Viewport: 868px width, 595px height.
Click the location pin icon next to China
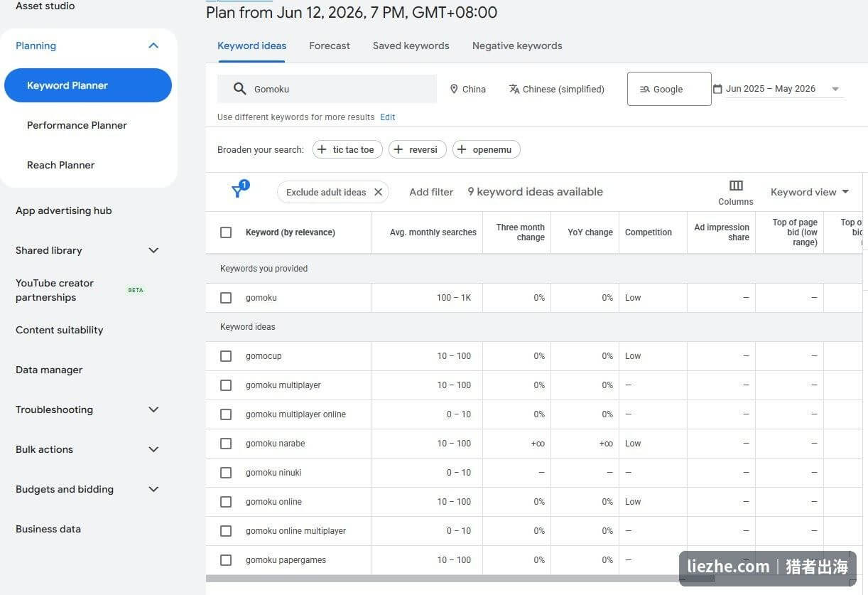[x=454, y=89]
